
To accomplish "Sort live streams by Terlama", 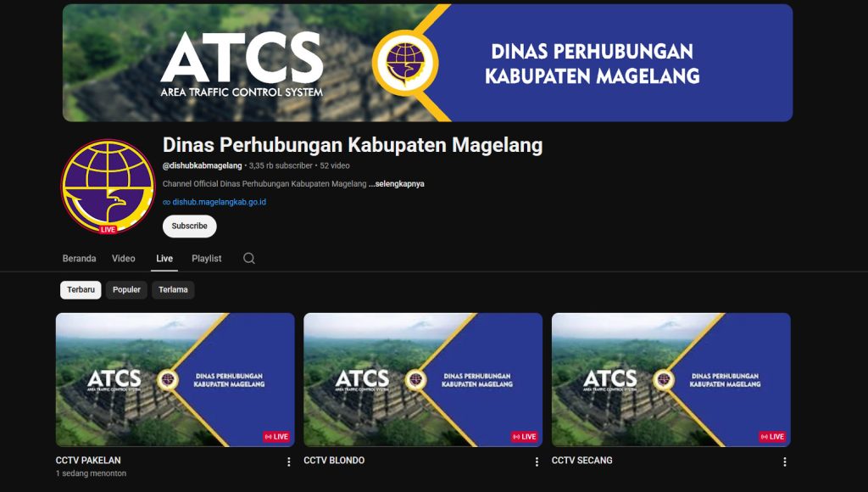I will [173, 290].
